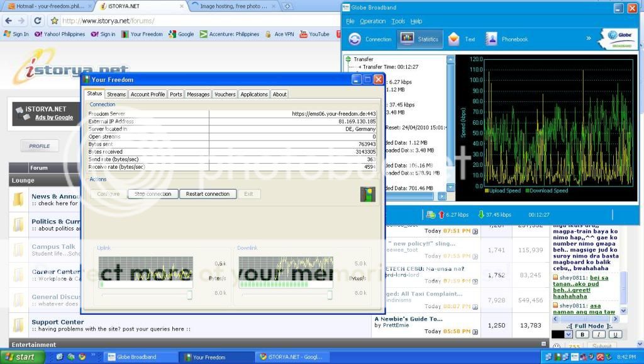Click the Downlink rate limit slider
The image size is (644, 364).
point(330,295)
